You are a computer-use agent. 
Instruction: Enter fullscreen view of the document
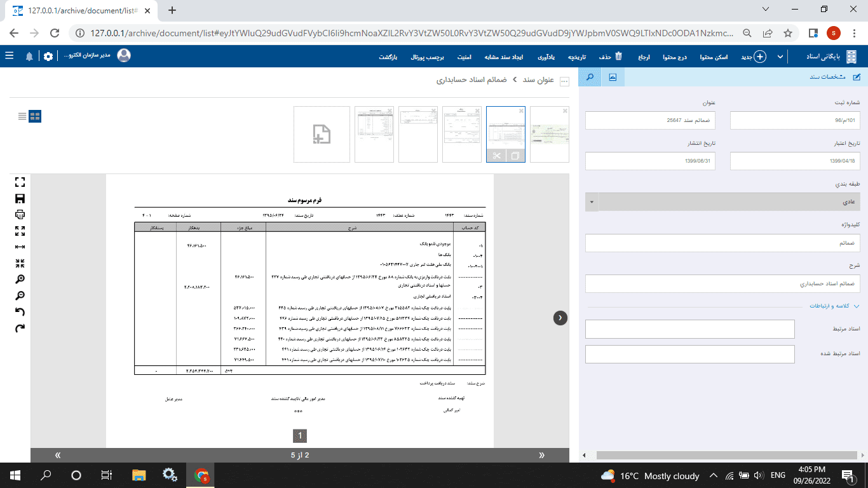pos(20,182)
